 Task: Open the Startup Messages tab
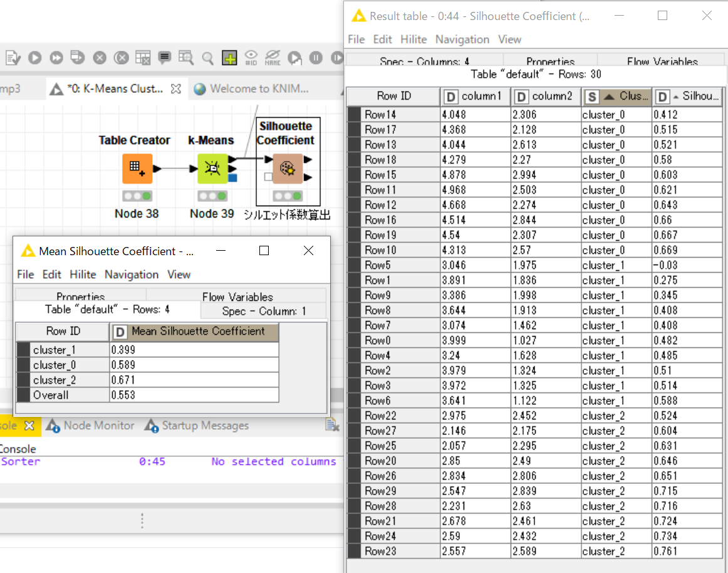196,426
